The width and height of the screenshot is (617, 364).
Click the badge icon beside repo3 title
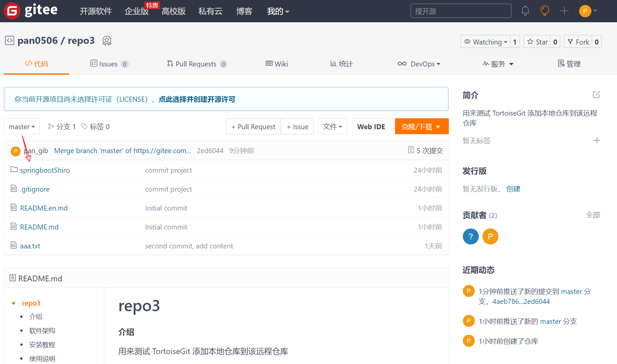pyautogui.click(x=107, y=41)
